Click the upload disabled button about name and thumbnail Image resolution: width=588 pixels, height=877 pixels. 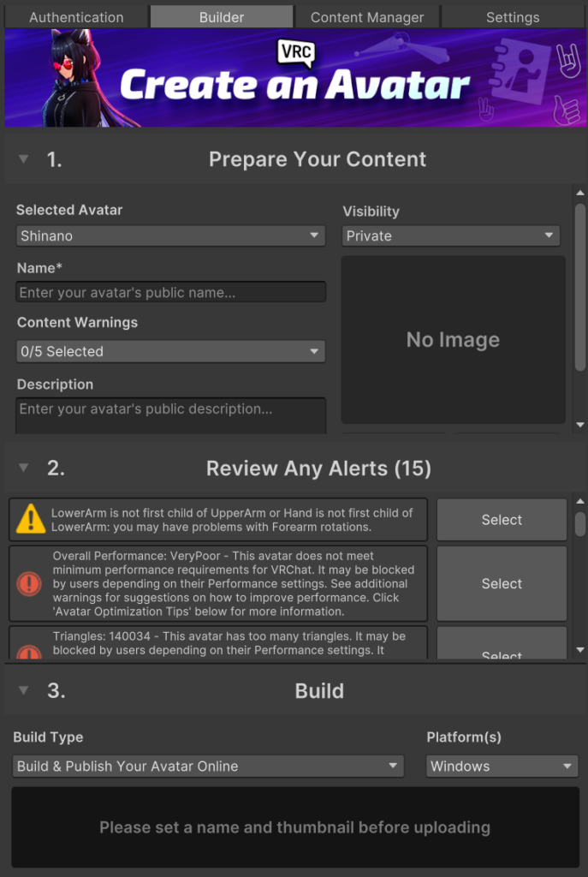295,827
